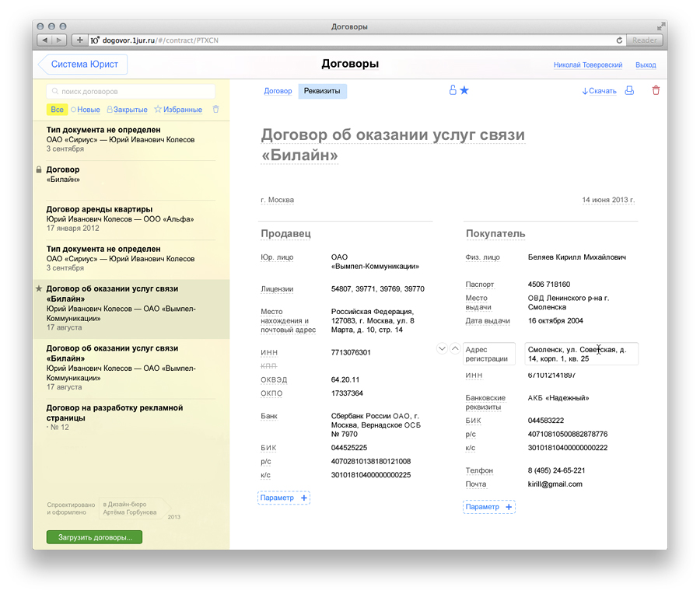
Task: Open profile link Николай Товеровский
Action: coord(587,65)
